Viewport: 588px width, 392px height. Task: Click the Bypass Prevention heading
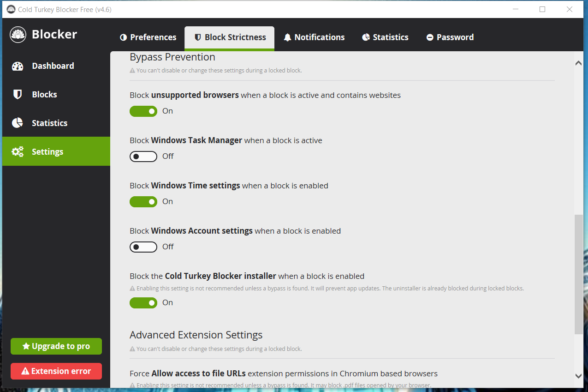(x=172, y=57)
